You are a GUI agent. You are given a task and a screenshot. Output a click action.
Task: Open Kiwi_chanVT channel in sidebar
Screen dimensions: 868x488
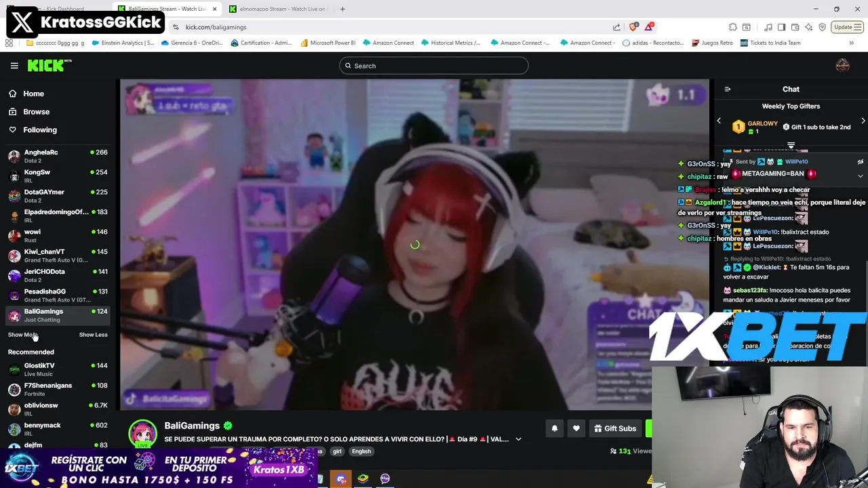pyautogui.click(x=58, y=256)
